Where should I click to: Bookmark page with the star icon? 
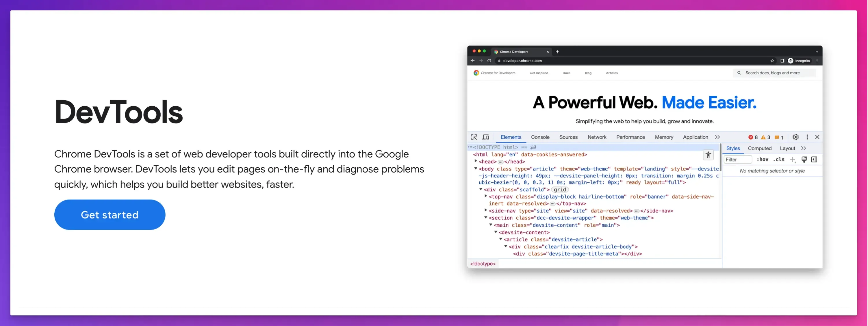[772, 61]
